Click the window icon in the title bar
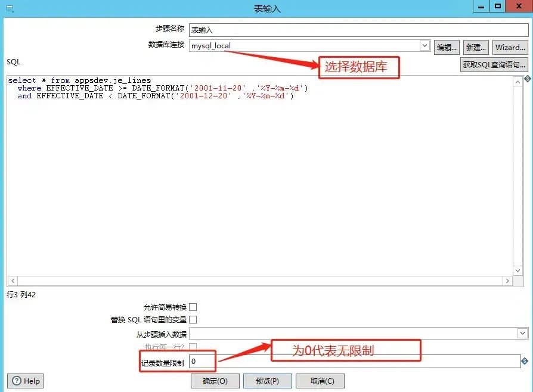Screen dimensions: 533x392 (10, 9)
